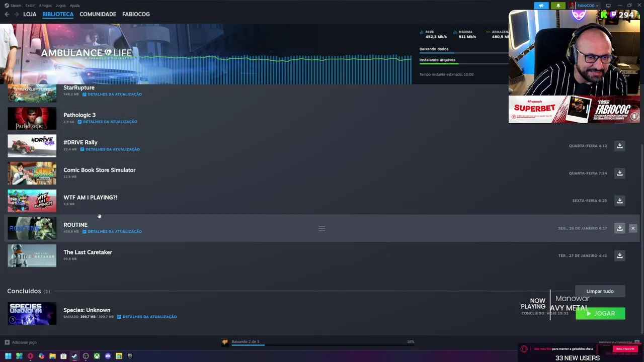Switch to the COMUNIDADE tab
The height and width of the screenshot is (362, 644).
[x=98, y=14]
